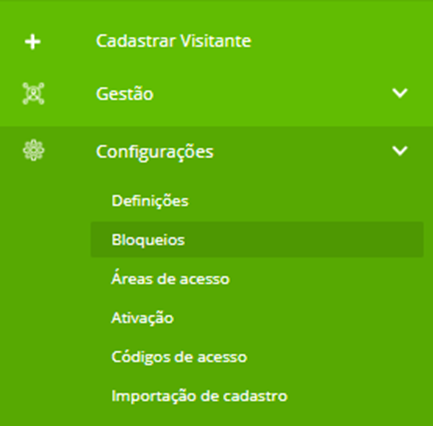Click the white cross add-visitor symbol
This screenshot has height=426, width=433.
click(x=33, y=42)
